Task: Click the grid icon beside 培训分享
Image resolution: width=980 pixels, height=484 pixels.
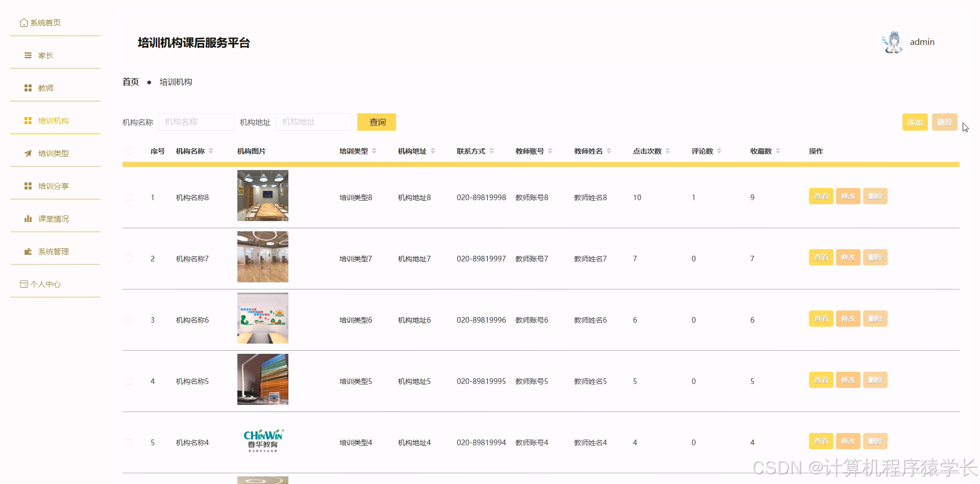Action: coord(28,186)
